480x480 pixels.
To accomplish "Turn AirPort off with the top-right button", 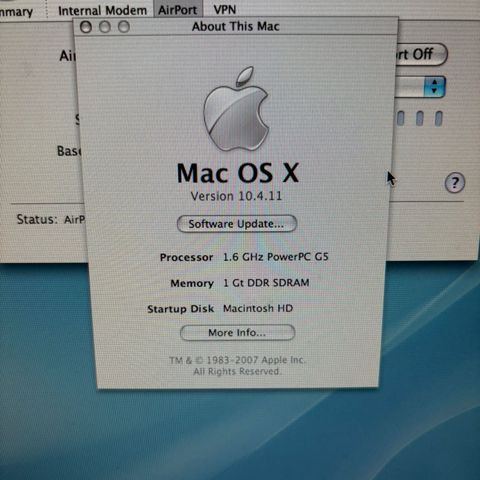I will coord(421,54).
